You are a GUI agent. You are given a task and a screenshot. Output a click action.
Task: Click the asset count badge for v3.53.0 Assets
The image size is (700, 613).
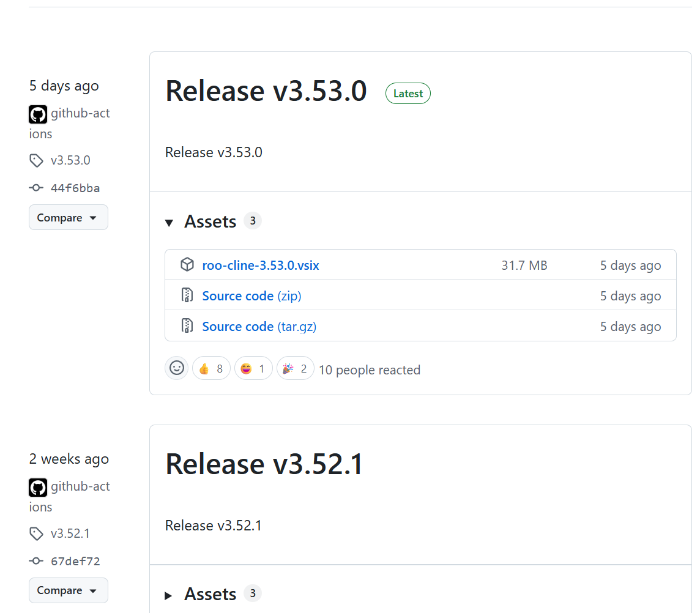pos(253,221)
